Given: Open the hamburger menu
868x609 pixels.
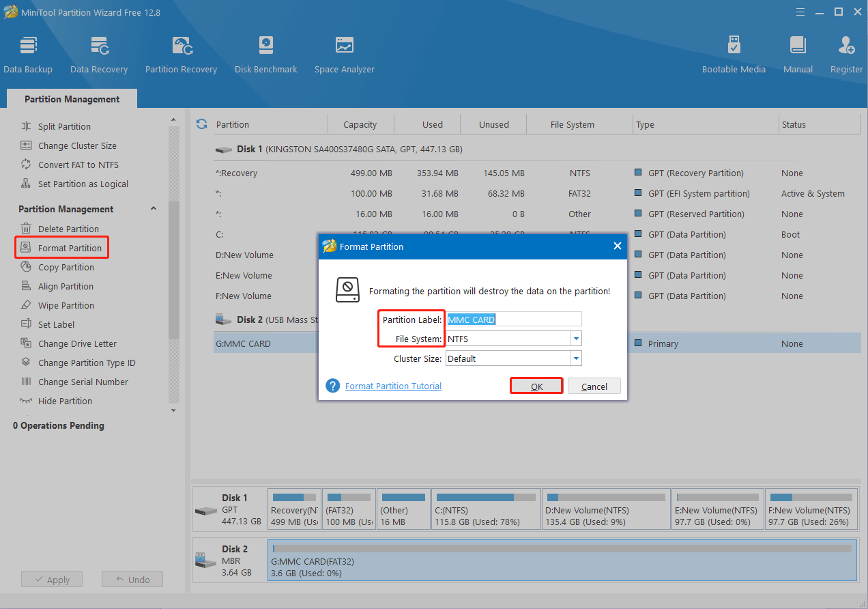Looking at the screenshot, I should (x=800, y=12).
